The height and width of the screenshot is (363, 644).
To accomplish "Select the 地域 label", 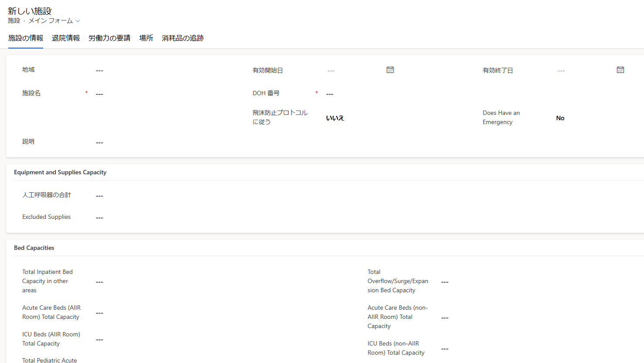I will point(28,69).
